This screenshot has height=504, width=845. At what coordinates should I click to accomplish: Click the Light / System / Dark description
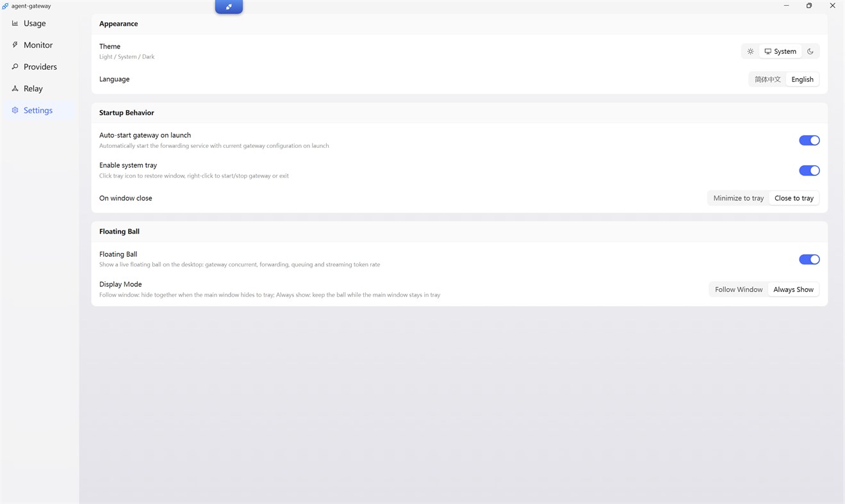click(127, 57)
